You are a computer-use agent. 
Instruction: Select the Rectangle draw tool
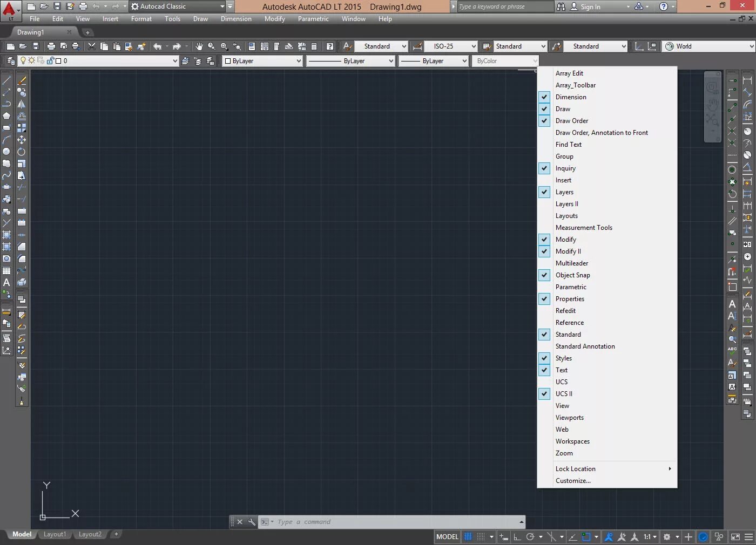click(6, 128)
